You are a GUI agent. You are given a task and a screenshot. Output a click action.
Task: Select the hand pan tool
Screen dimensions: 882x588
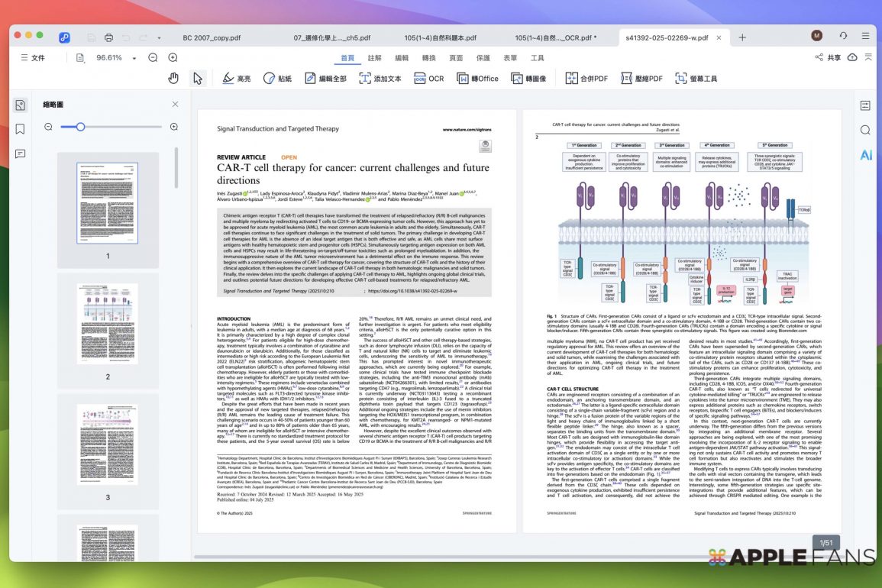(173, 78)
